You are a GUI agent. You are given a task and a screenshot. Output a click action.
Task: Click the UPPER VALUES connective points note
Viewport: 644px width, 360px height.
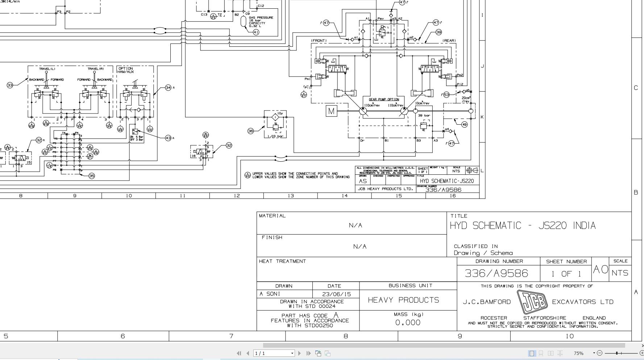point(301,175)
